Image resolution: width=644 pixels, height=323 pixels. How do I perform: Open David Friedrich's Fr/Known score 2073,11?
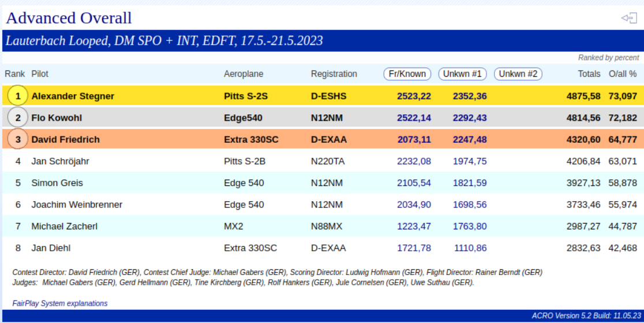tap(414, 139)
